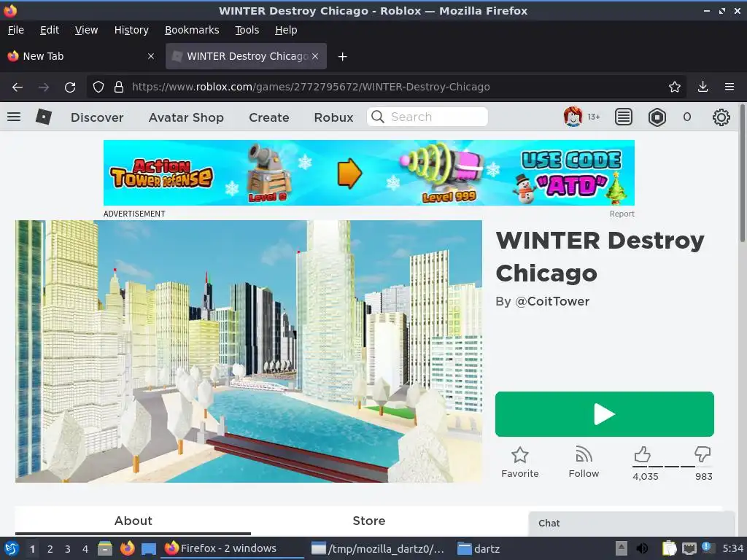
Task: Switch to the Store tab
Action: pyautogui.click(x=368, y=521)
